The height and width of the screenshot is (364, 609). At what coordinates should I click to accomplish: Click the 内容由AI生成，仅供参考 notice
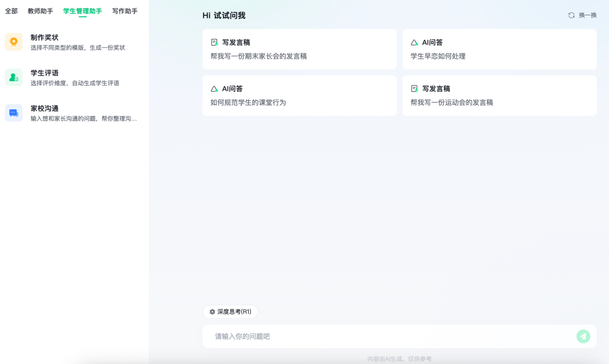pyautogui.click(x=399, y=359)
